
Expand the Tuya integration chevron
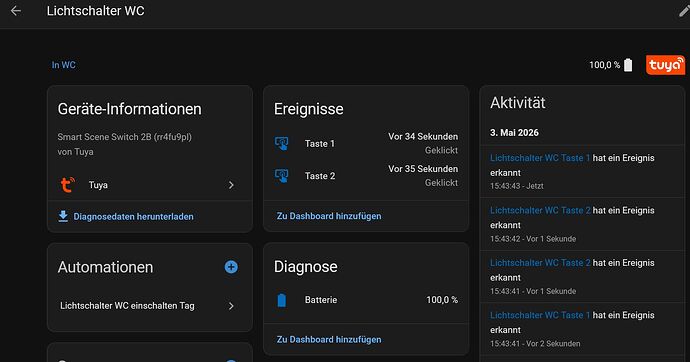click(x=231, y=185)
